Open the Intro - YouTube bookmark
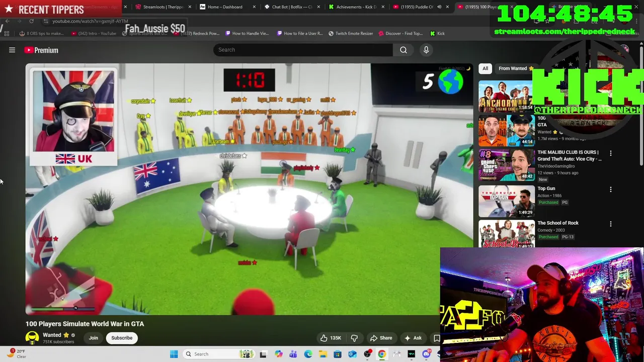Image resolution: width=644 pixels, height=362 pixels. (x=94, y=33)
